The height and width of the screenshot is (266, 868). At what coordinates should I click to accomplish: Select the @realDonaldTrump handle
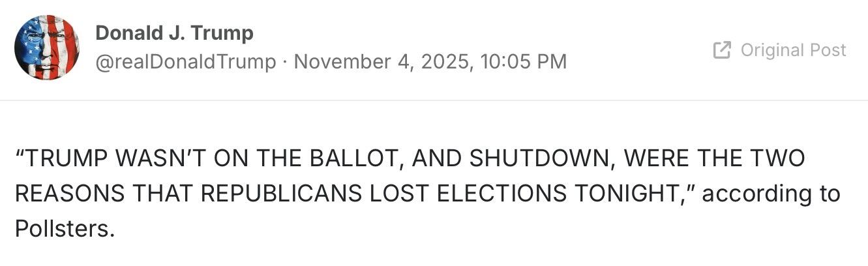point(186,62)
